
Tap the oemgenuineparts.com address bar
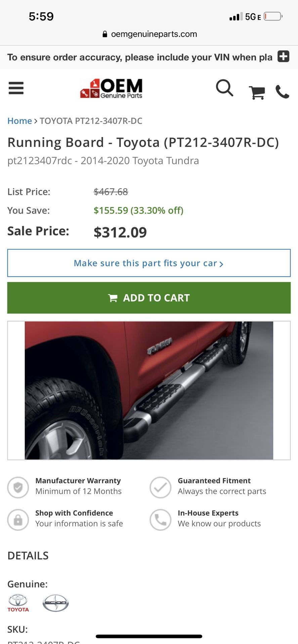click(149, 34)
